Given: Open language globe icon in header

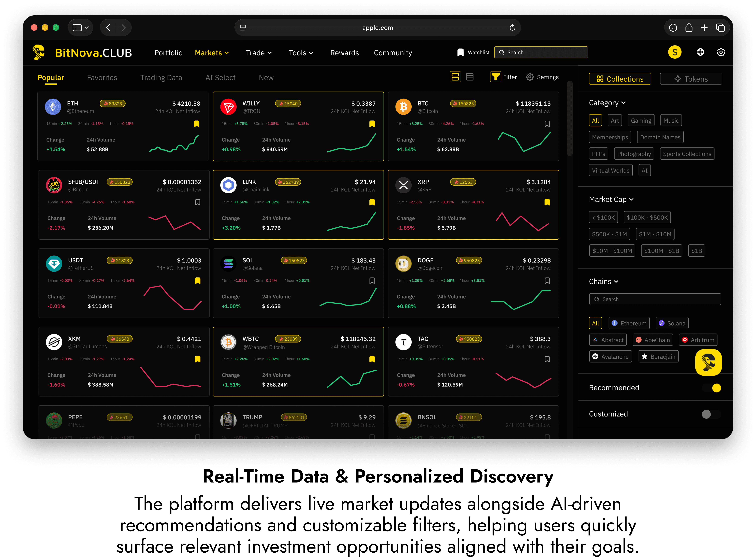Looking at the screenshot, I should pos(700,52).
